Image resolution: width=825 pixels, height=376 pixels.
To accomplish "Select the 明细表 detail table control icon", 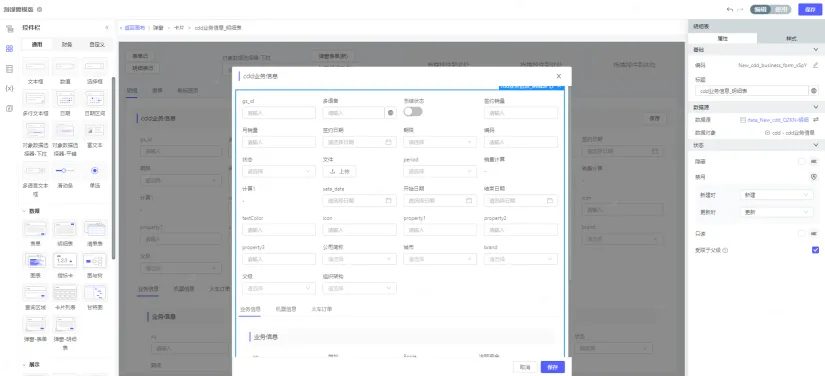I will click(65, 229).
